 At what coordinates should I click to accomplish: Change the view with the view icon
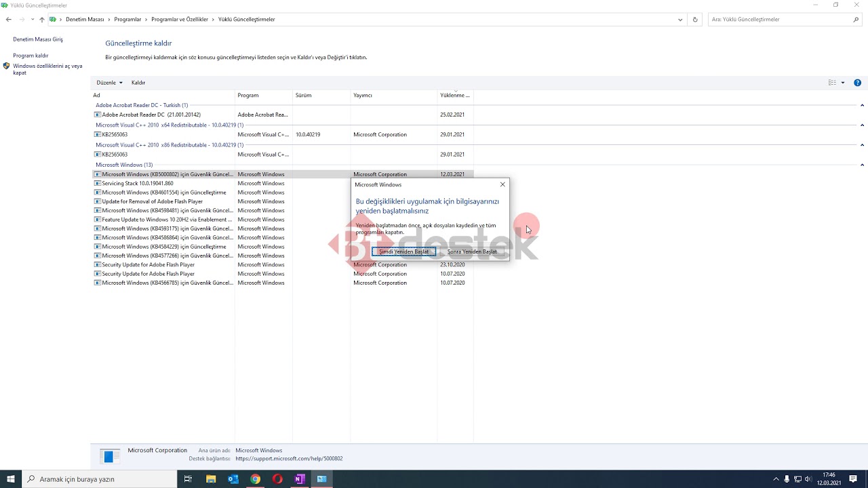coord(832,83)
